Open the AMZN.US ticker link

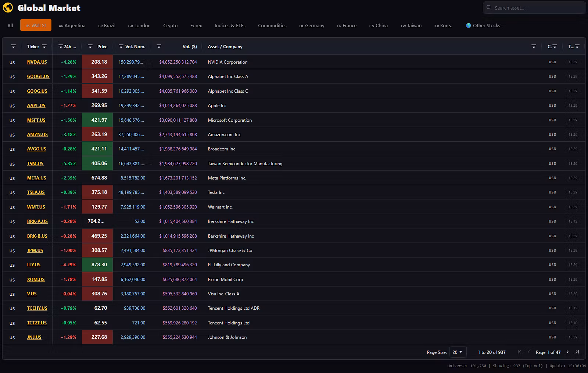(x=37, y=135)
